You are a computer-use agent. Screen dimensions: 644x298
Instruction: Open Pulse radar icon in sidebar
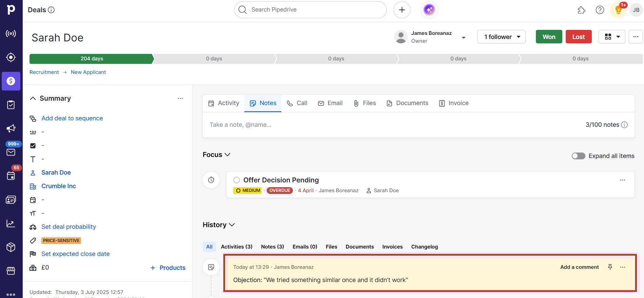click(11, 34)
